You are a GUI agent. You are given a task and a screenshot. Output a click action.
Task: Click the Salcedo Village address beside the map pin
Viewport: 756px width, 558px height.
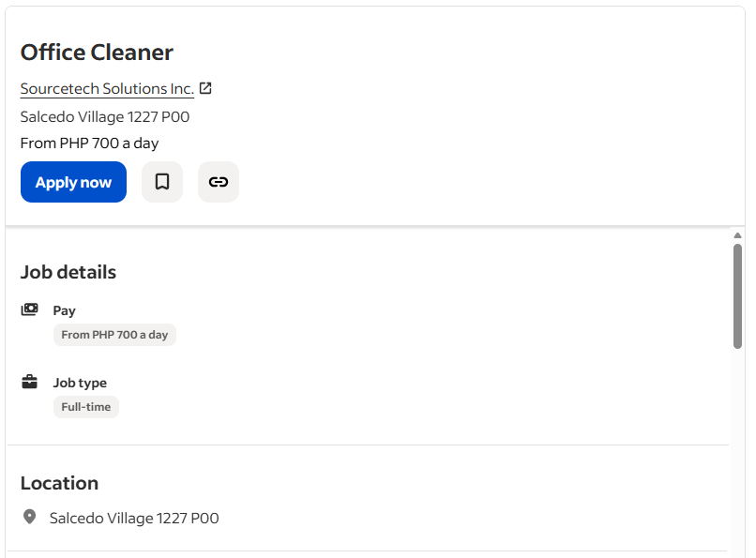[x=134, y=518]
